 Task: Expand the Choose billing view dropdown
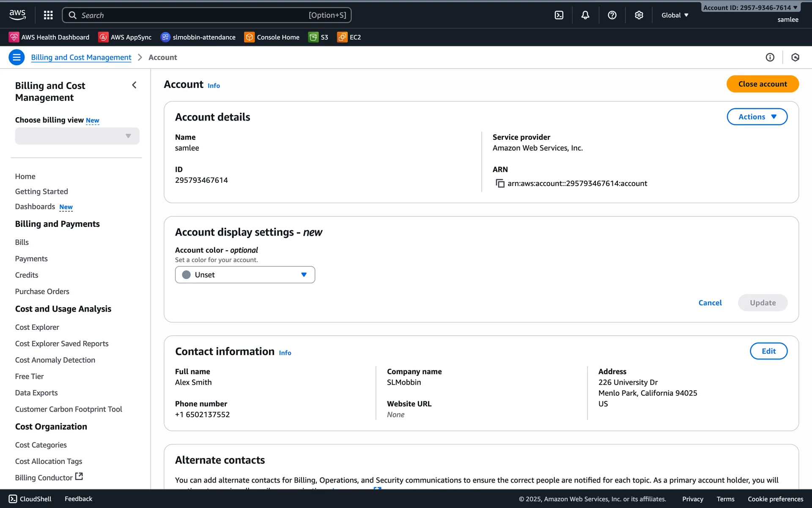(x=77, y=136)
